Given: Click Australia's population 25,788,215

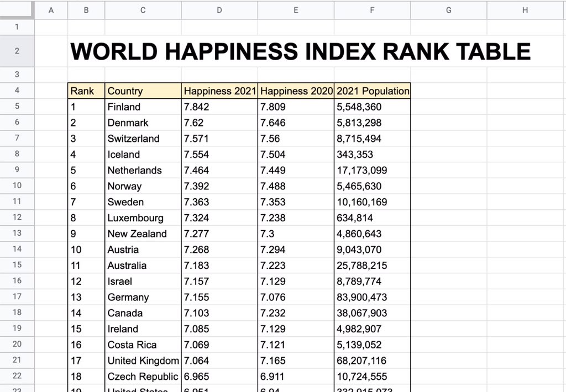Looking at the screenshot, I should point(372,266).
